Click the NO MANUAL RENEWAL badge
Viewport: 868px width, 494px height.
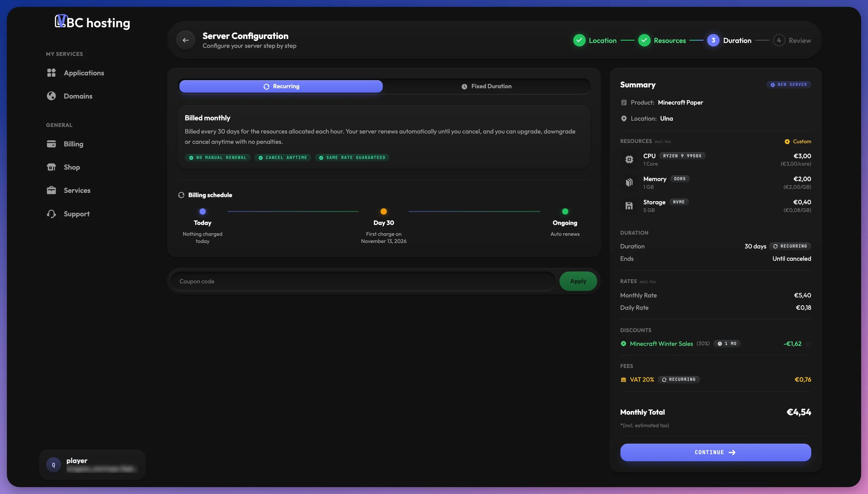coord(218,158)
